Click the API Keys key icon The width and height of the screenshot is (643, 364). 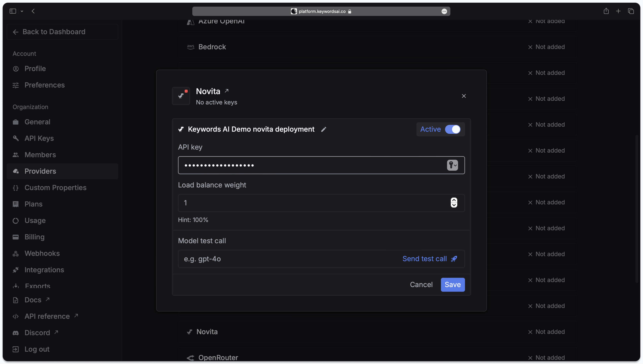point(16,138)
